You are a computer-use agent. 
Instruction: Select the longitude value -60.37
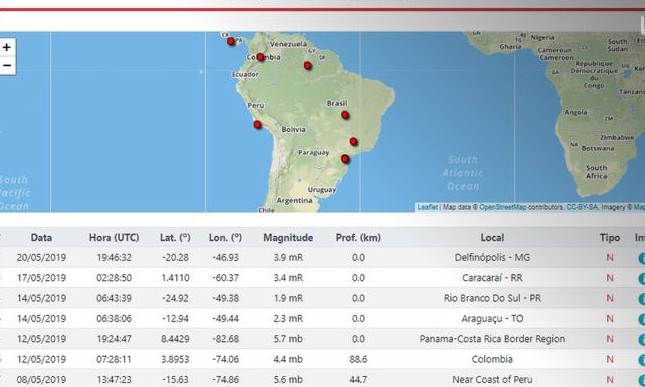tap(225, 278)
